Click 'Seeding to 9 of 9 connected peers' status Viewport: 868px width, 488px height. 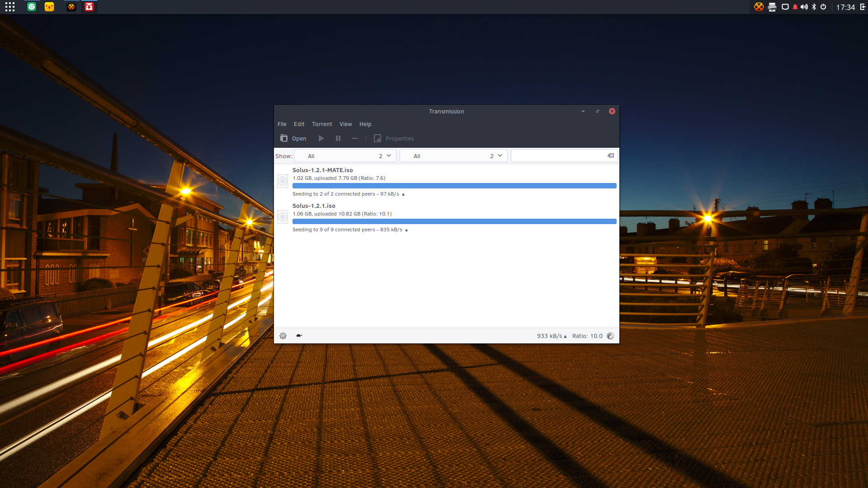pos(350,230)
